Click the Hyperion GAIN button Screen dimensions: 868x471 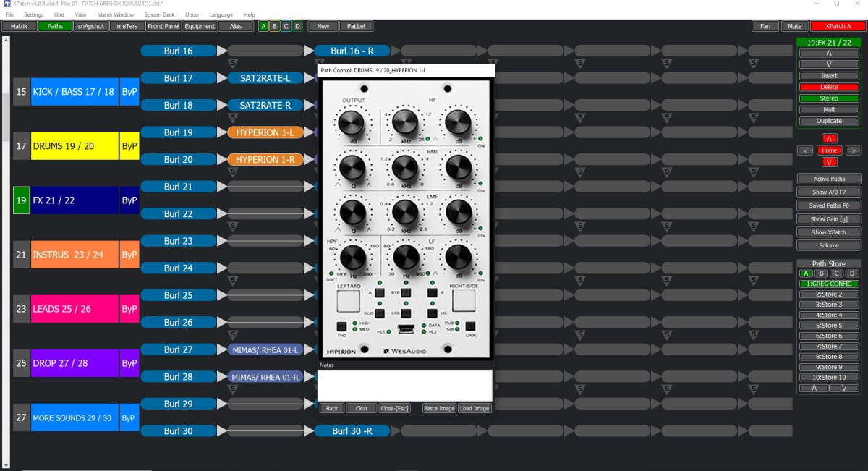coord(470,326)
